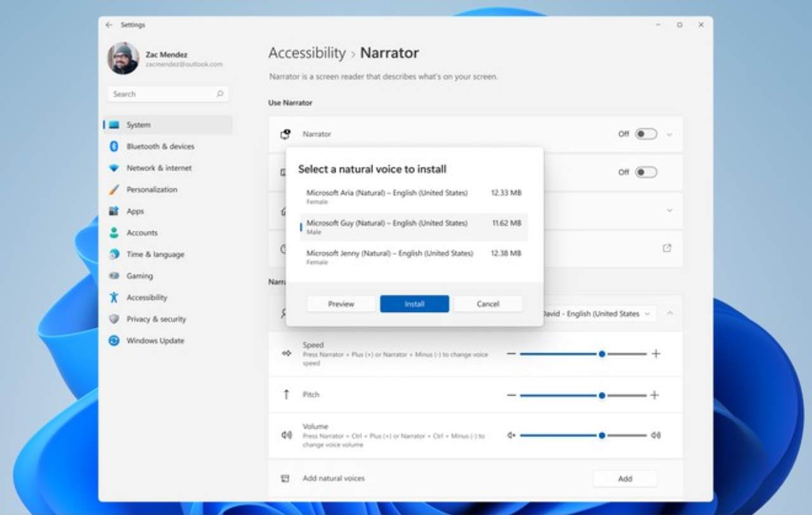Click the Volume speaker icon on left
The height and width of the screenshot is (515, 812).
coord(286,435)
